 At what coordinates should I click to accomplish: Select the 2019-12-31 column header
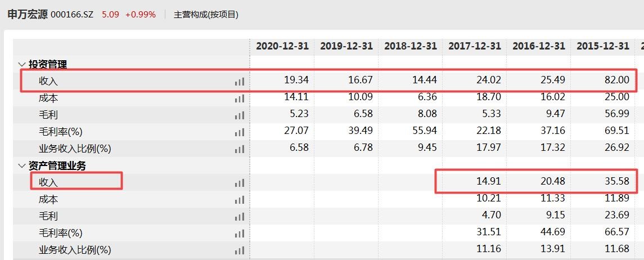(x=346, y=46)
